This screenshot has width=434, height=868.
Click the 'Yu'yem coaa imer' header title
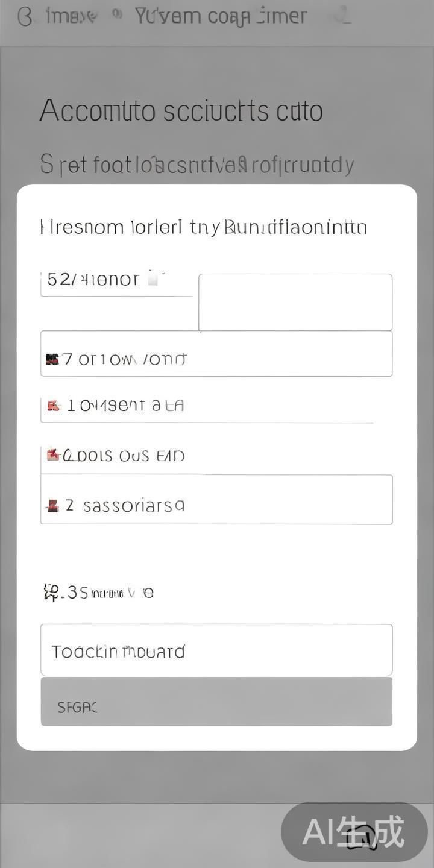[x=221, y=16]
